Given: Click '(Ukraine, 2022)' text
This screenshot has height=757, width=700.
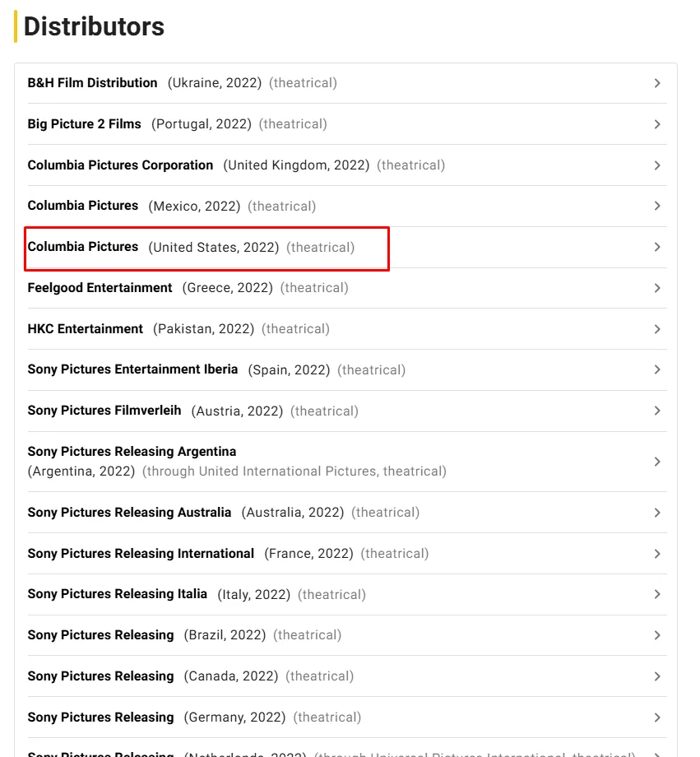Looking at the screenshot, I should pyautogui.click(x=215, y=83).
